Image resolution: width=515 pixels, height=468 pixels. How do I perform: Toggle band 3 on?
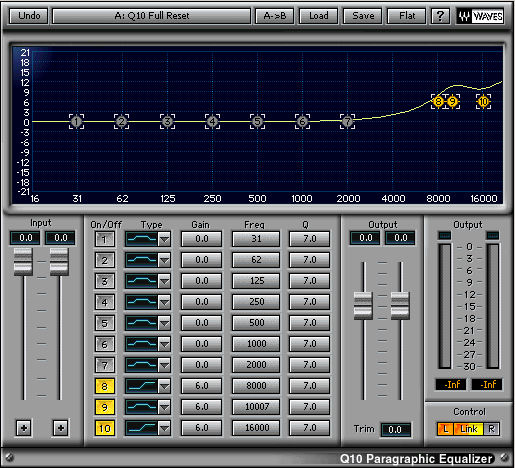[105, 281]
